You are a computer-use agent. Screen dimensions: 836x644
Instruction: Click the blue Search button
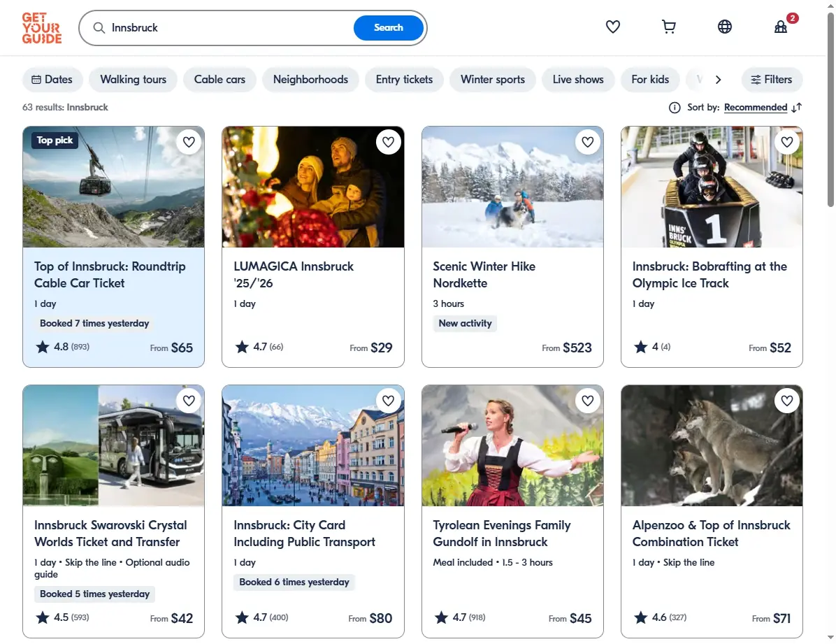tap(388, 28)
